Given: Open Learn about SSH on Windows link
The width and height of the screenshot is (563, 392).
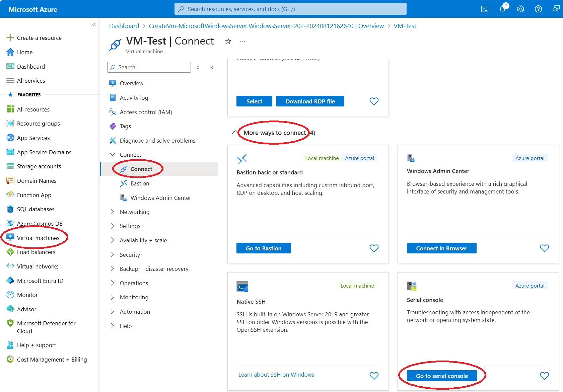Looking at the screenshot, I should tap(276, 375).
